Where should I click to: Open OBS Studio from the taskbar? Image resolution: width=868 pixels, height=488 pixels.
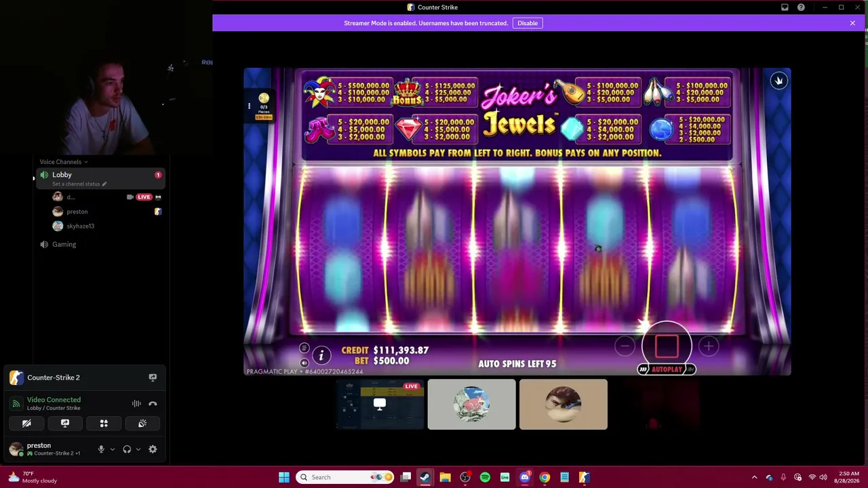465,477
